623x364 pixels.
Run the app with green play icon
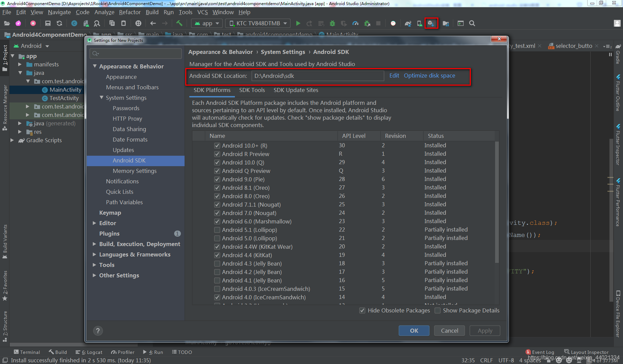pos(298,23)
